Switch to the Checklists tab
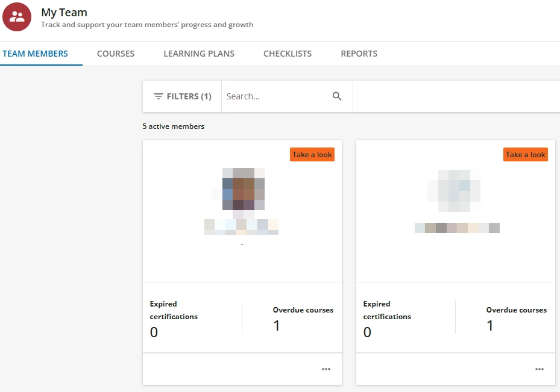 pos(288,54)
